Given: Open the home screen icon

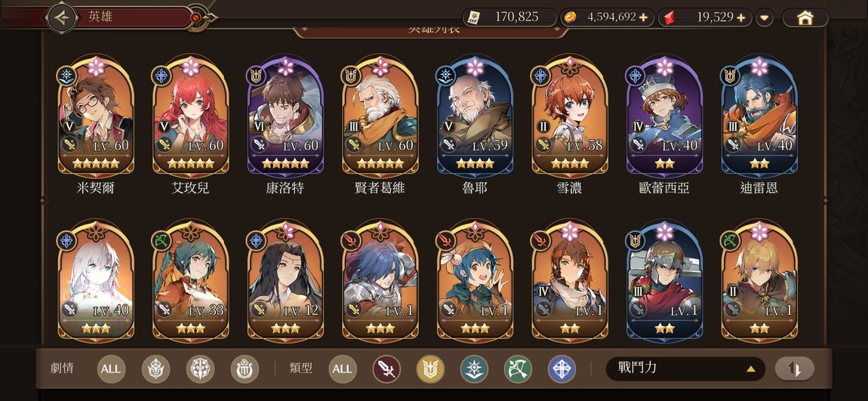Looking at the screenshot, I should [x=805, y=17].
